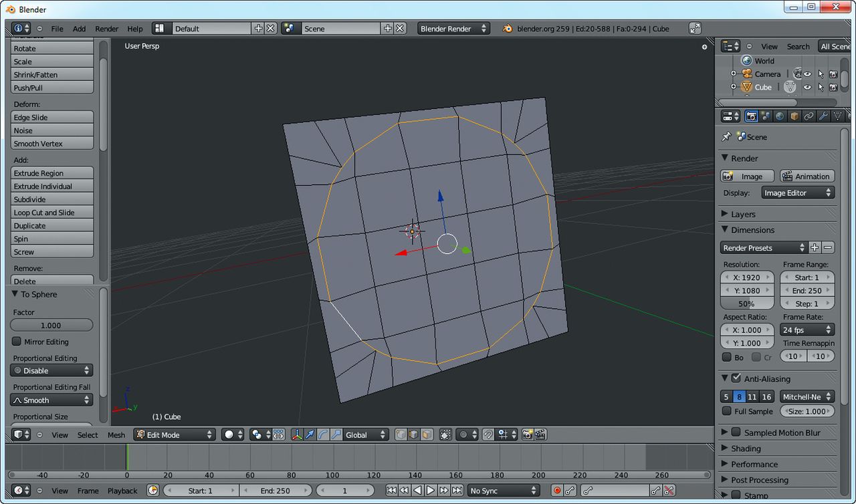Collapse the Dimensions panel
Screen dimensions: 856x504
pyautogui.click(x=724, y=229)
